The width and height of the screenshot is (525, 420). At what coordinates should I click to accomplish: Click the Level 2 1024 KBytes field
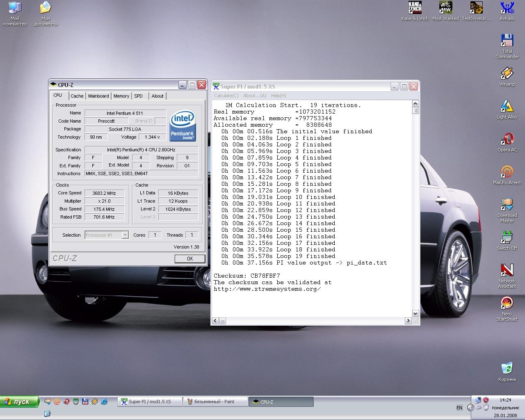[x=178, y=209]
